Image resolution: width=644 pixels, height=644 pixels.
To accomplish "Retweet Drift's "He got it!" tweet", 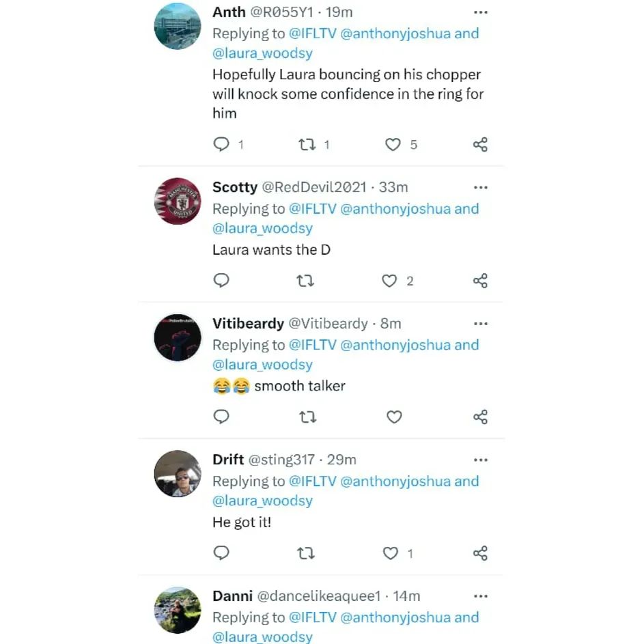I will pos(306,553).
